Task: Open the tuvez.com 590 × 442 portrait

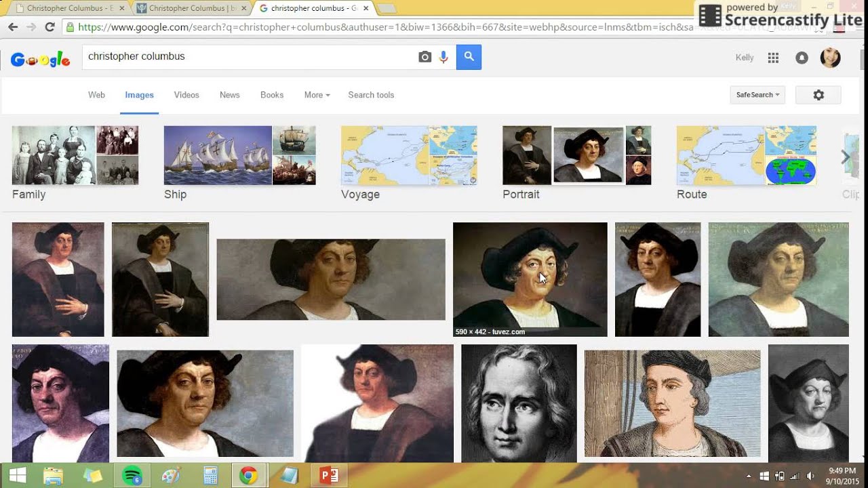Action: 530,279
